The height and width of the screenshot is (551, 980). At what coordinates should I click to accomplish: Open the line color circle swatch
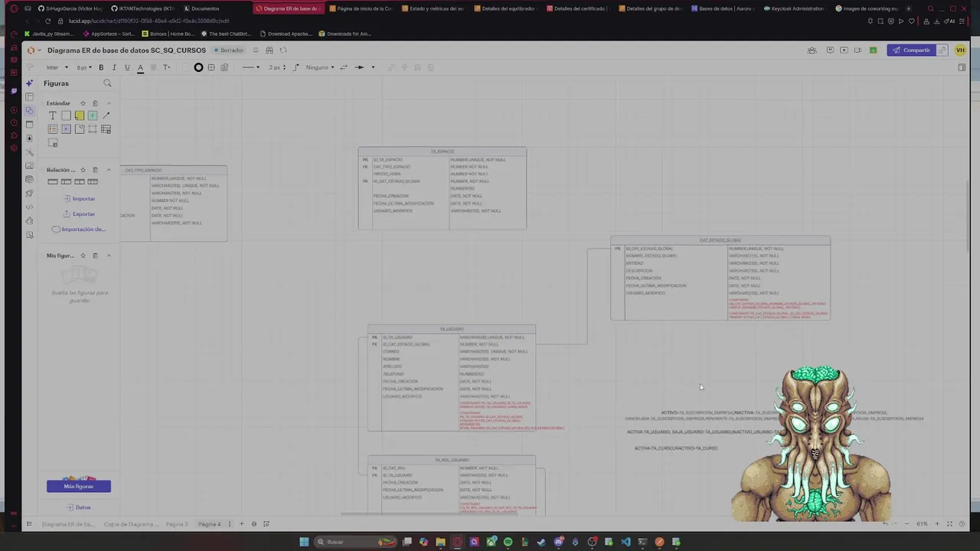click(198, 67)
